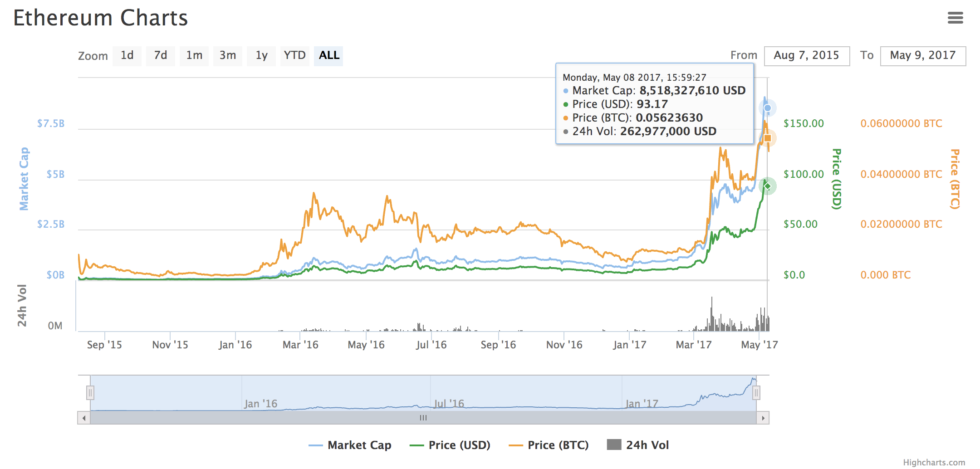
Task: Click the right navigator range handle
Action: click(x=756, y=393)
